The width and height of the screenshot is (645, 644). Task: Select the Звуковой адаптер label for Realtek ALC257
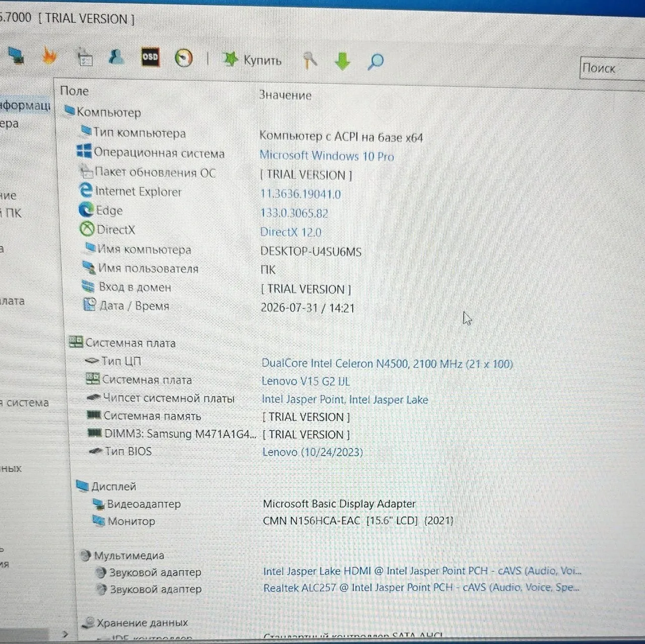tap(156, 589)
